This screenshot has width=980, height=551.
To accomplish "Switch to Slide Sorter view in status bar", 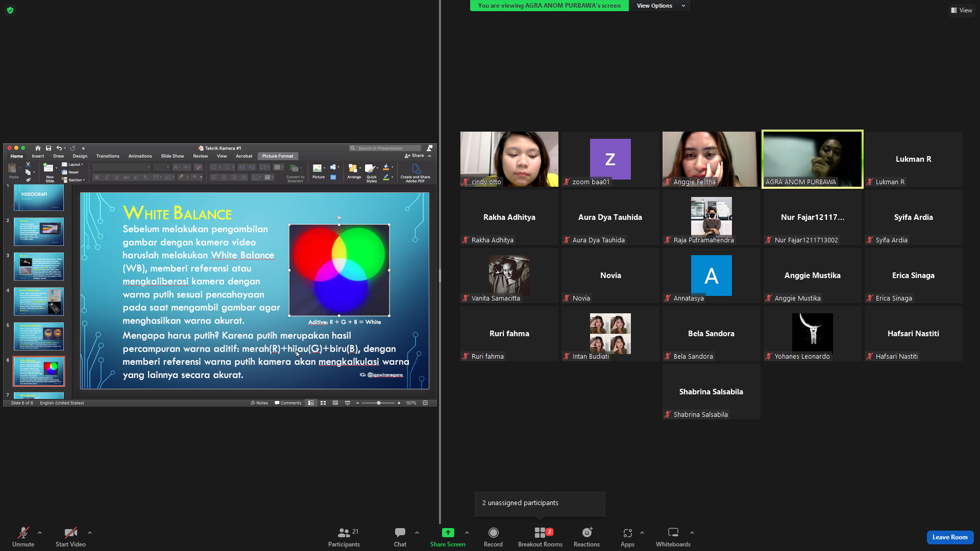I will [x=323, y=403].
